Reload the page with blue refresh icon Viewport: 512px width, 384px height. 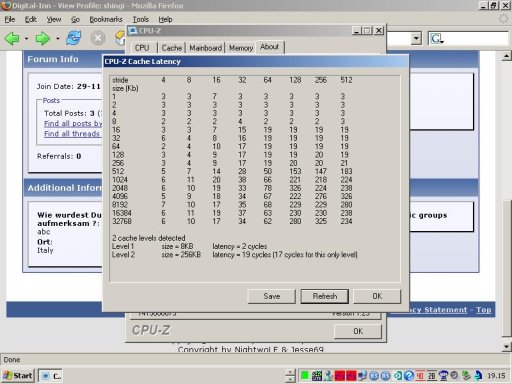pos(73,38)
